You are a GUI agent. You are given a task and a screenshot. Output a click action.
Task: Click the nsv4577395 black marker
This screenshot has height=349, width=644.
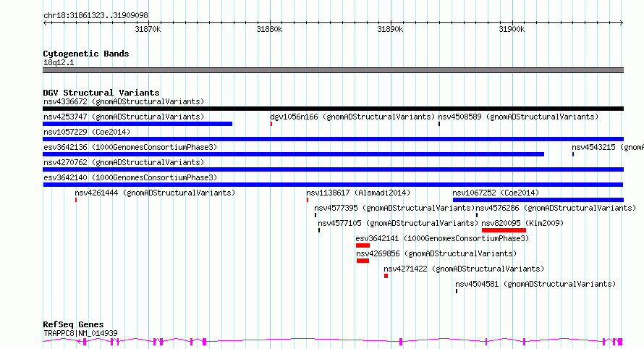(315, 215)
